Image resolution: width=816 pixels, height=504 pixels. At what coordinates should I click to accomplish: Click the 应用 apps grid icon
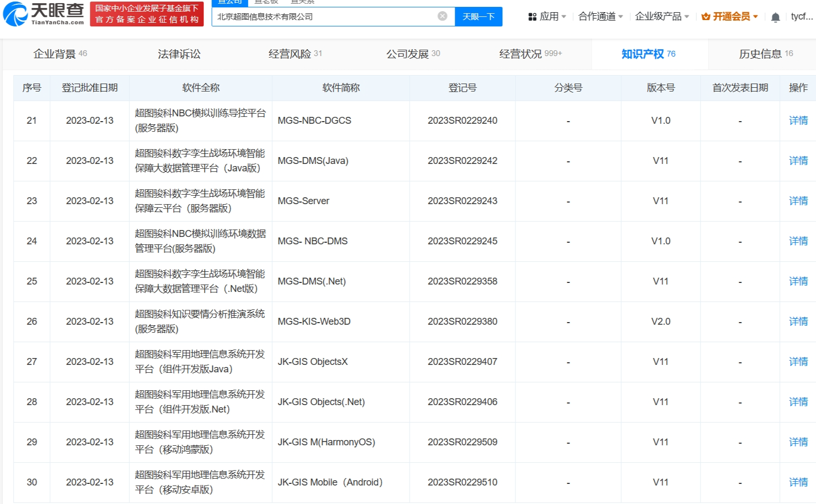coord(532,17)
